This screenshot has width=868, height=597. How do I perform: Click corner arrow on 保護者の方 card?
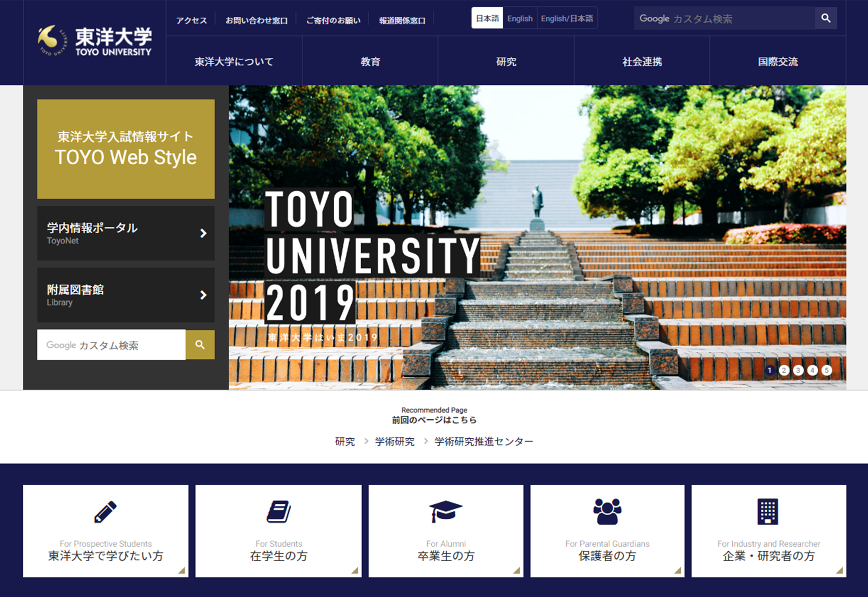678,571
